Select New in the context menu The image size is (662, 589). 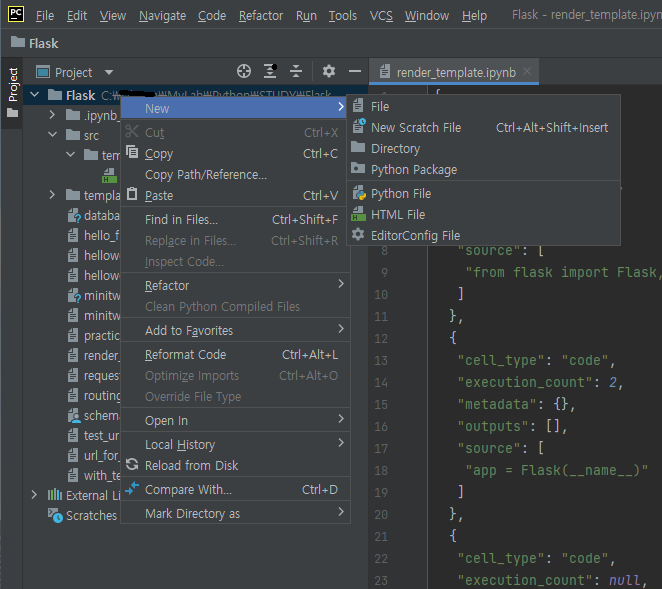coord(233,108)
